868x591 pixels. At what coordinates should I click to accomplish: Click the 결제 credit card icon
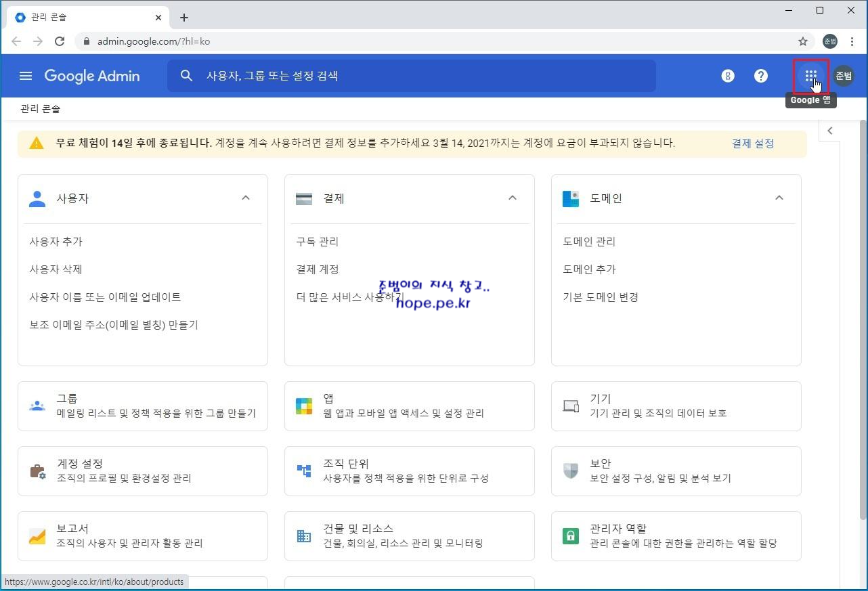(x=304, y=198)
